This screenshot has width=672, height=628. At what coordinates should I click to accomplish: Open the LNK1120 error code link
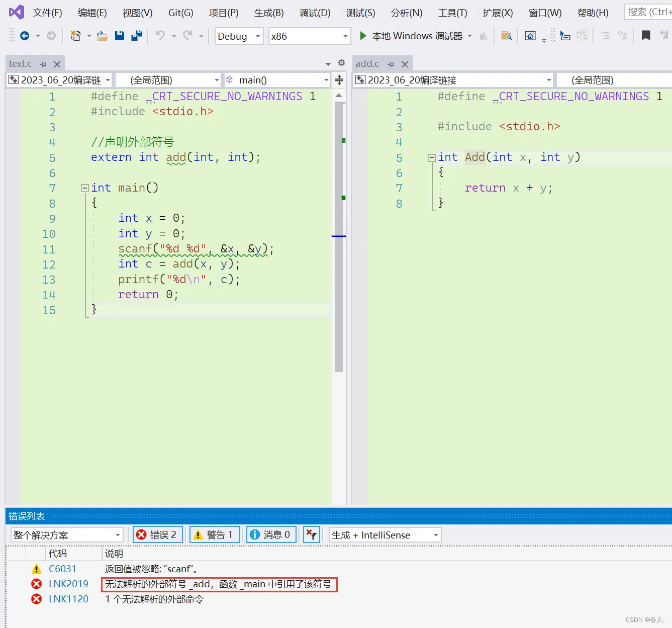coord(68,599)
